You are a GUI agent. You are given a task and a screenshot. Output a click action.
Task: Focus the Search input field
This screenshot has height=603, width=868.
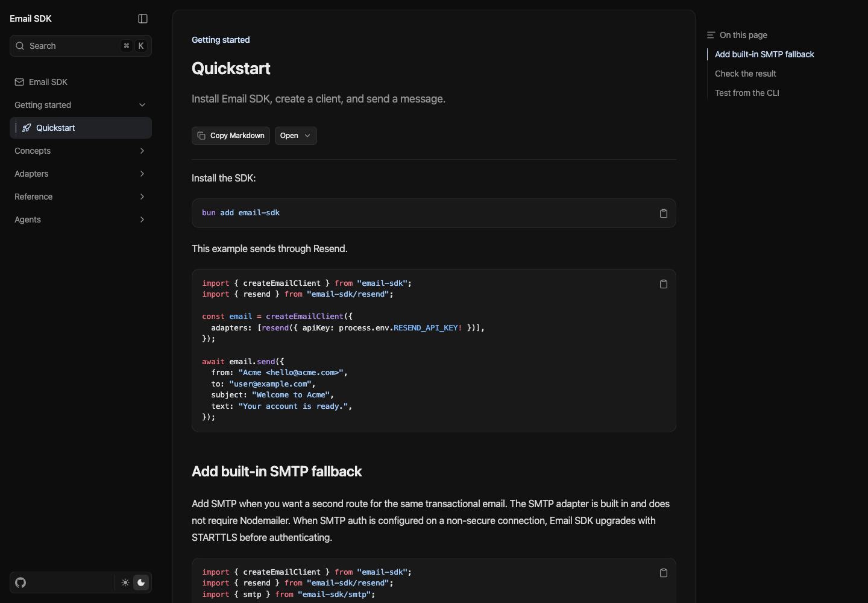[x=81, y=46]
